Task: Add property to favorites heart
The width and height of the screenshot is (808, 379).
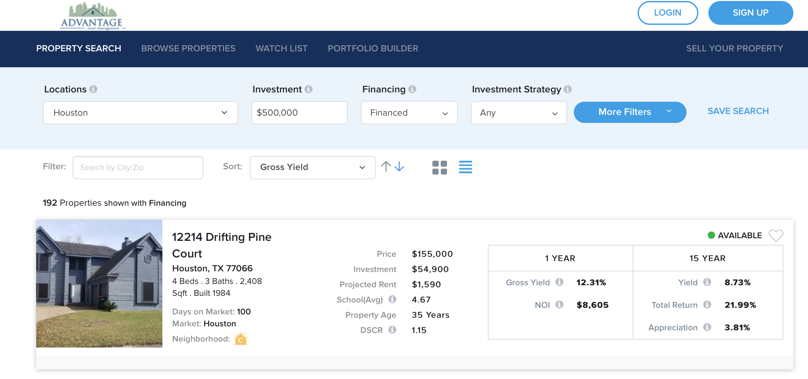Action: coord(776,236)
